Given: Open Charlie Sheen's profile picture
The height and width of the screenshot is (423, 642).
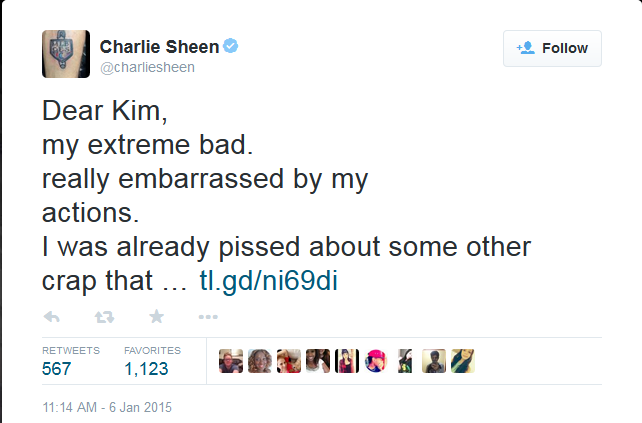Looking at the screenshot, I should 65,54.
